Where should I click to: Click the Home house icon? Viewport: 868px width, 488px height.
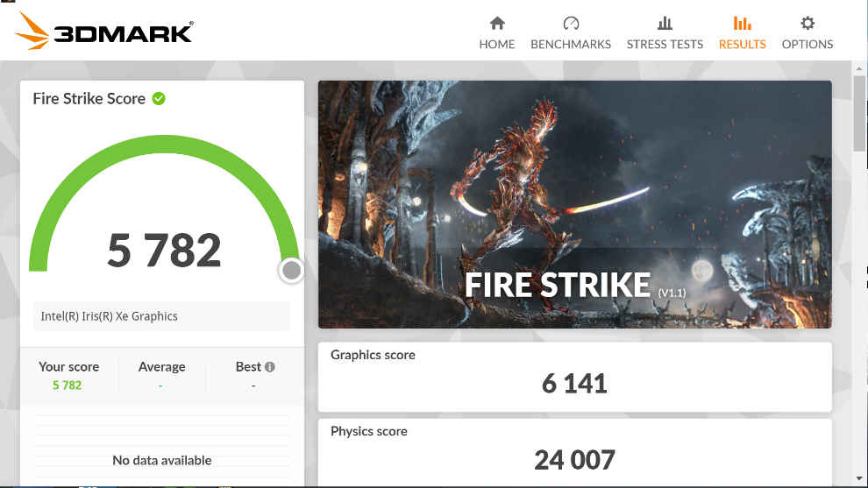click(x=497, y=24)
